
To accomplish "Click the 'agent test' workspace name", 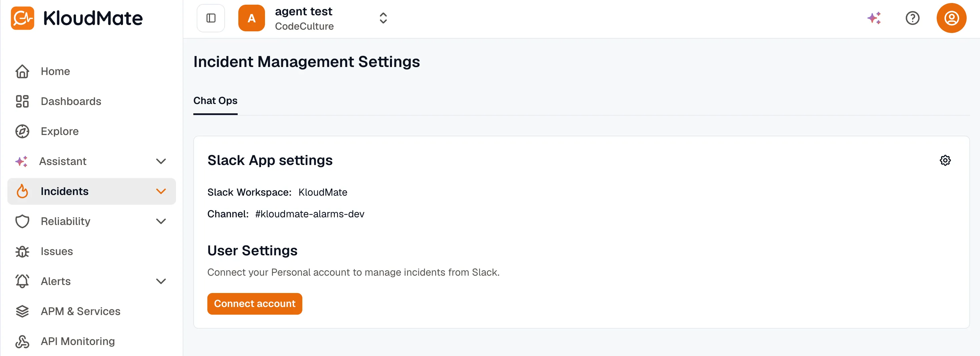I will 304,11.
